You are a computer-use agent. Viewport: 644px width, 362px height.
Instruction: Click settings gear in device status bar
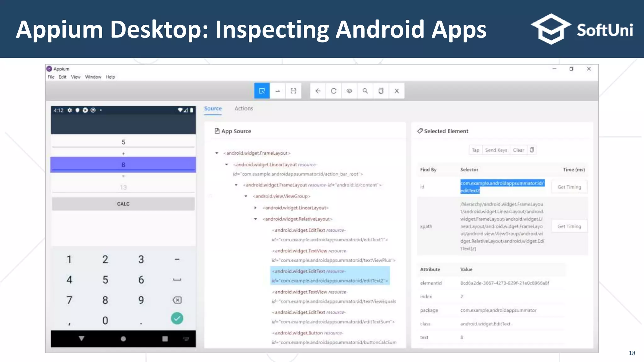(69, 110)
